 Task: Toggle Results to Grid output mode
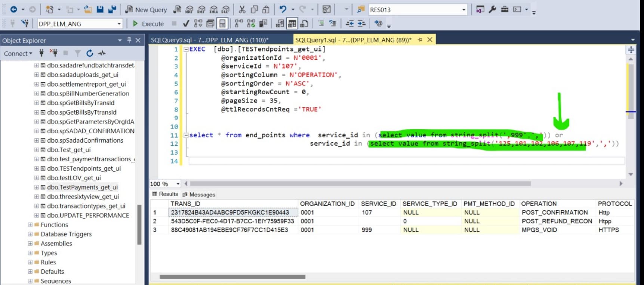point(292,24)
